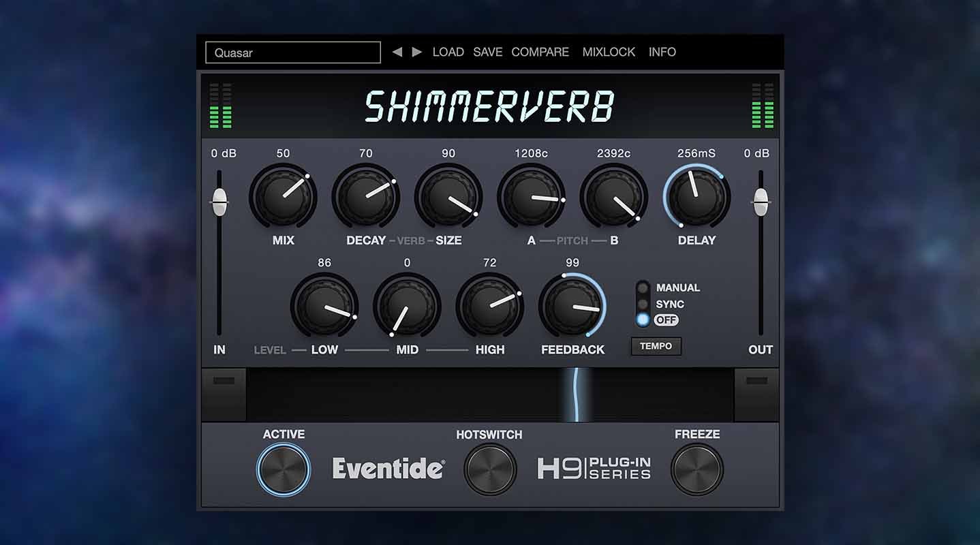Turn the DECAY knob
The width and height of the screenshot is (980, 545).
366,196
